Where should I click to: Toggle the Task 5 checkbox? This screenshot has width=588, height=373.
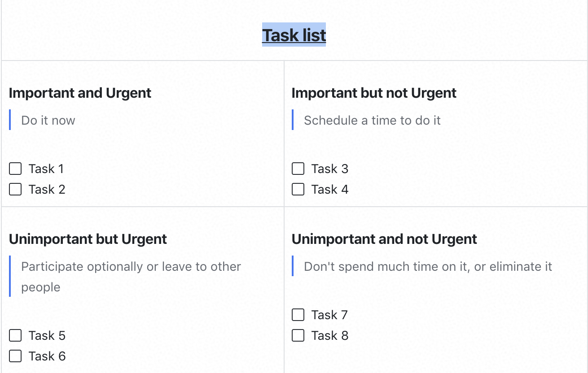(x=15, y=335)
